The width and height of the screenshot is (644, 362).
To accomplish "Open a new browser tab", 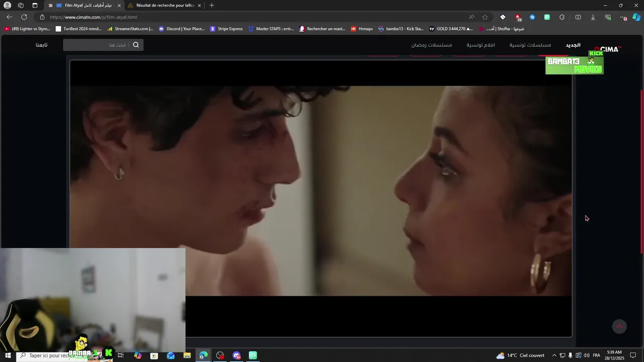I will (212, 6).
